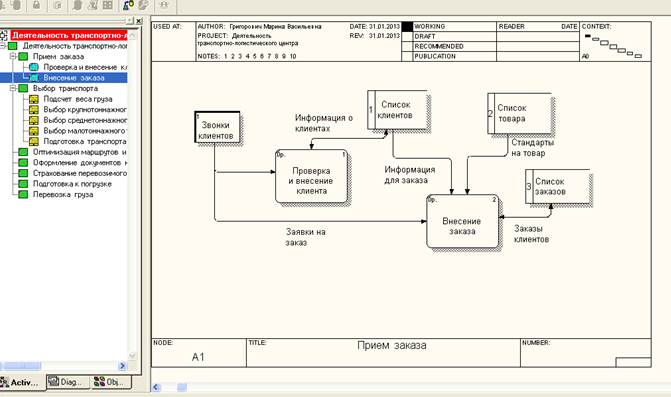The height and width of the screenshot is (397, 671).
Task: Select Оптимизация маршрутов tree row
Action: coord(80,152)
